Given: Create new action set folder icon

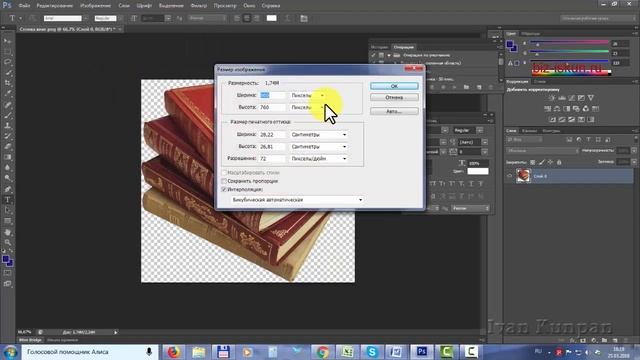Looking at the screenshot, I should pyautogui.click(x=466, y=87).
